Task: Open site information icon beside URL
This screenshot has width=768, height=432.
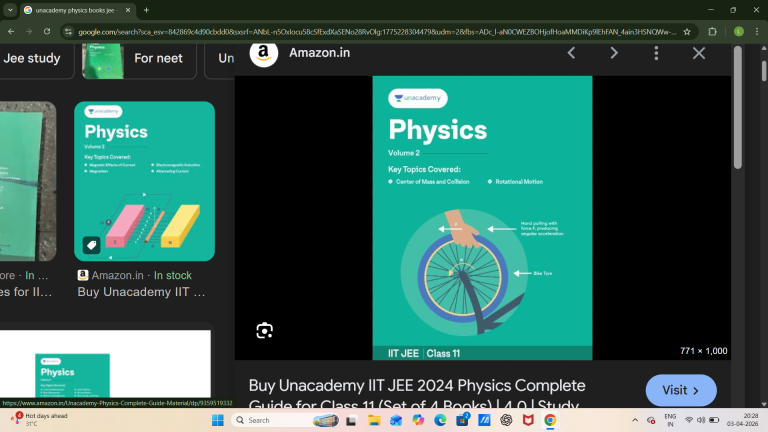Action: 69,32
